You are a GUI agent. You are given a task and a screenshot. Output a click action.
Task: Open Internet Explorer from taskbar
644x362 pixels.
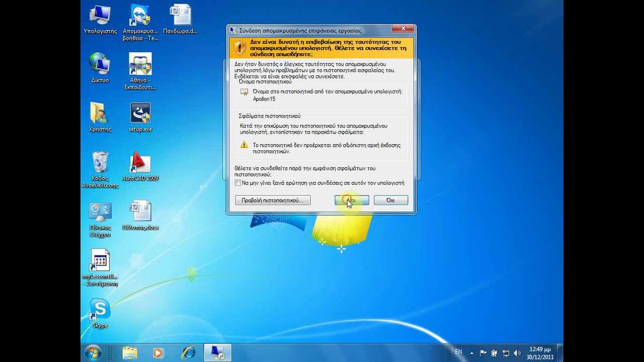[189, 353]
